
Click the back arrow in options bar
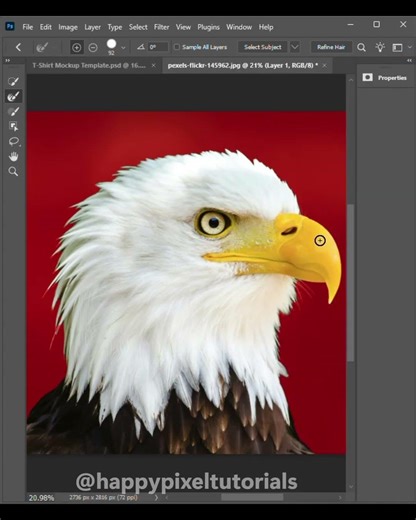[18, 47]
